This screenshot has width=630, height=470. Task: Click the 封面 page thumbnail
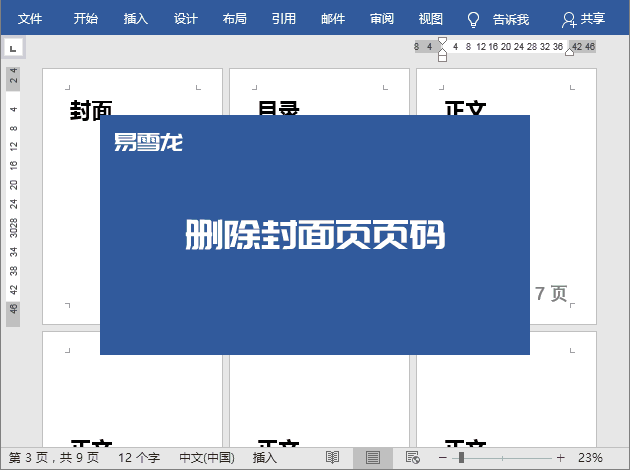click(x=132, y=196)
